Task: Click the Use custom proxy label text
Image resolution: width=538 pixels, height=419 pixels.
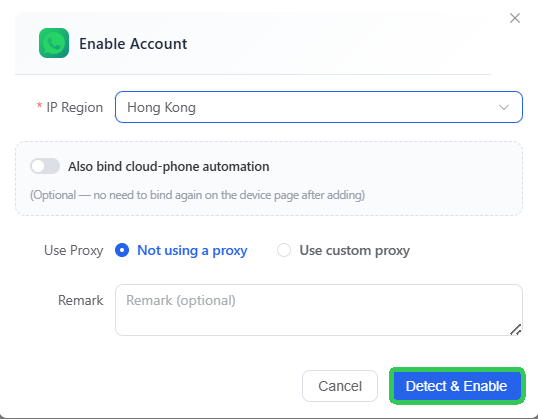Action: pyautogui.click(x=355, y=251)
